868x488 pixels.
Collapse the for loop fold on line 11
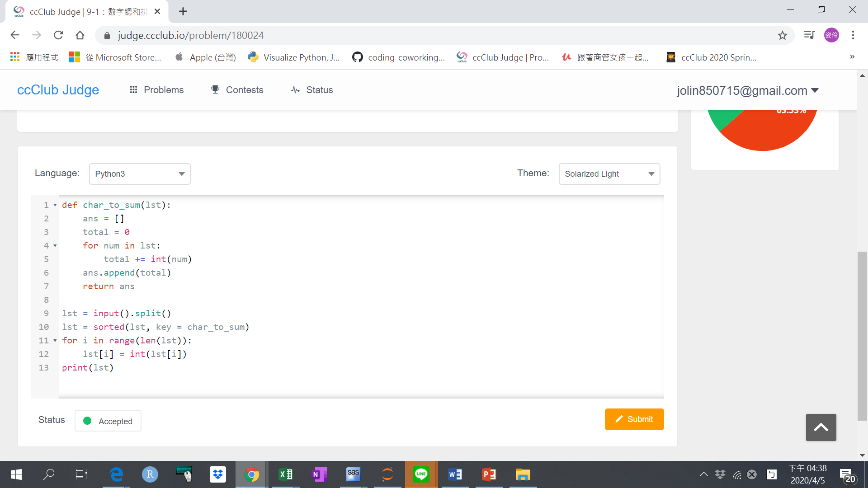pyautogui.click(x=55, y=340)
